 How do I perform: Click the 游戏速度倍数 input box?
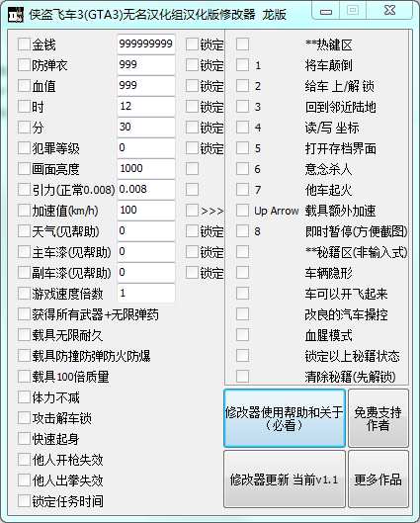coord(146,294)
